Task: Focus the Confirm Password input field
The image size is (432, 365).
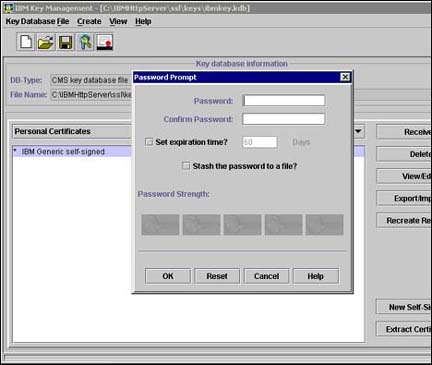Action: (x=284, y=119)
